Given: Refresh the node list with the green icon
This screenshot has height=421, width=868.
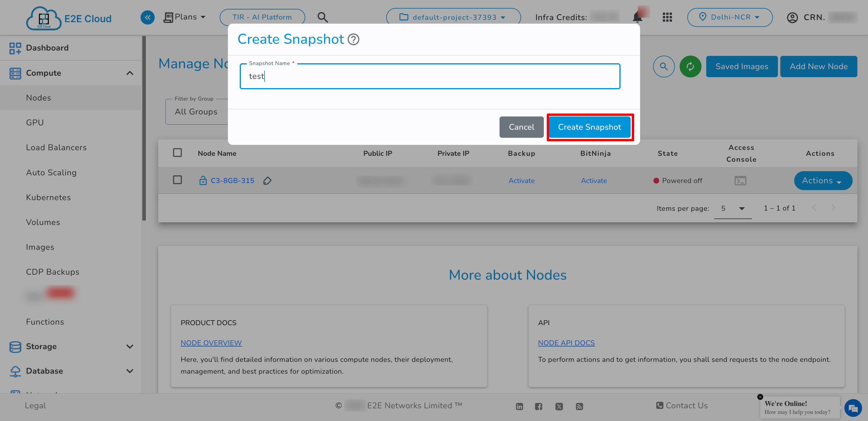Looking at the screenshot, I should click(x=691, y=67).
